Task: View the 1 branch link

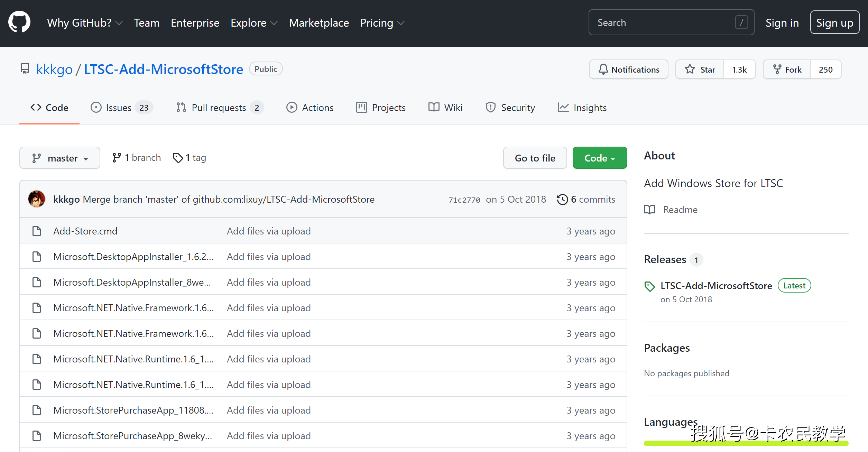Action: pyautogui.click(x=137, y=158)
